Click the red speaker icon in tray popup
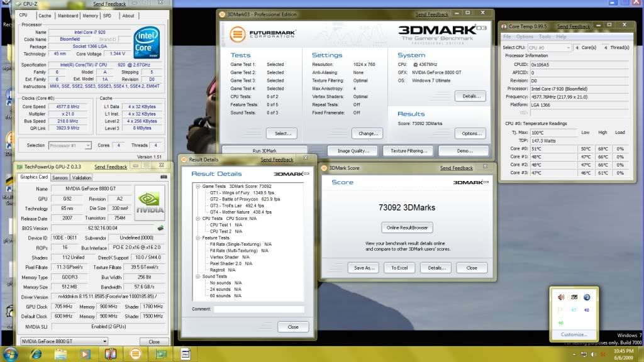Viewport: 644px width, 362px height. click(561, 297)
